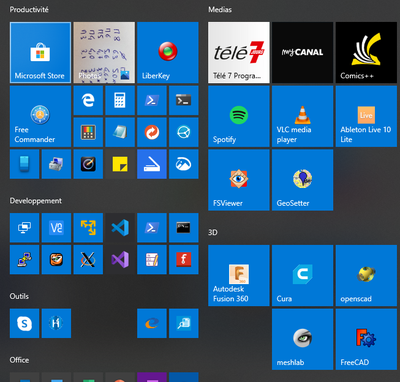400x382 pixels.
Task: Launch Spotify from the Medias group
Action: 239,116
